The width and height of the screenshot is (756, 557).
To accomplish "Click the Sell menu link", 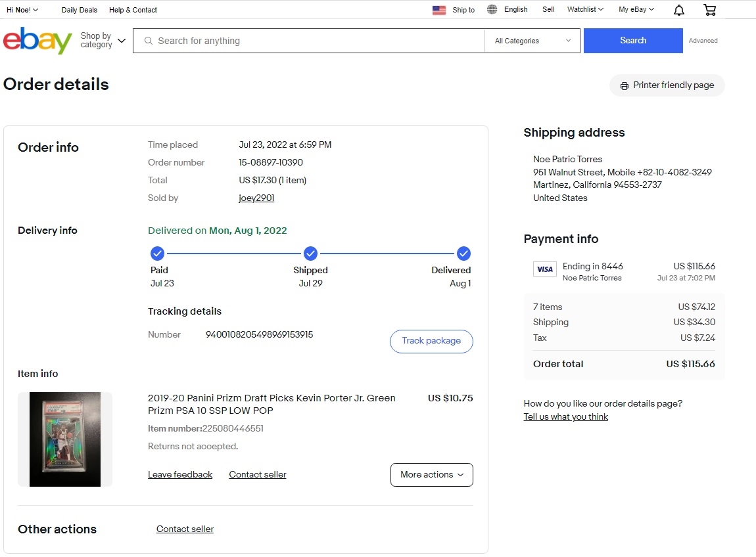I will [548, 10].
